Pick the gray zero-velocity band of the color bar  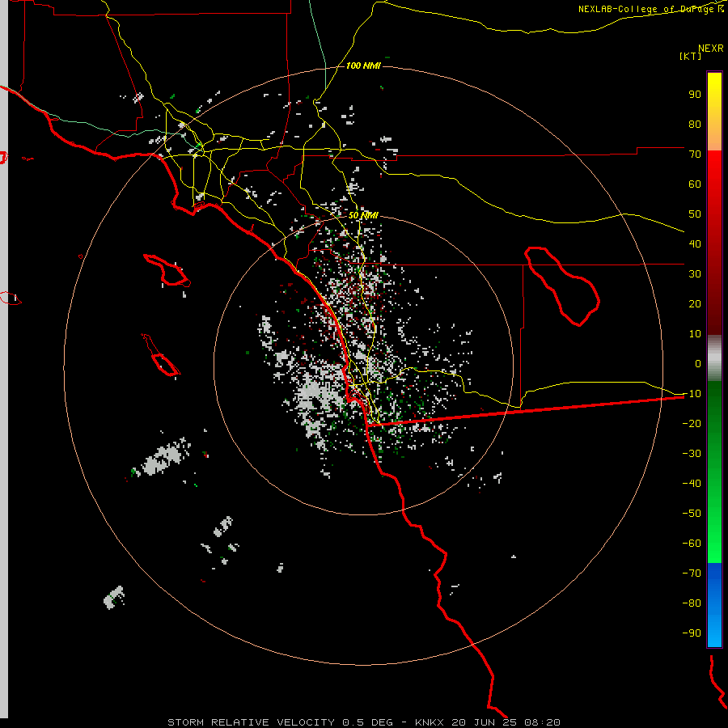click(x=714, y=358)
